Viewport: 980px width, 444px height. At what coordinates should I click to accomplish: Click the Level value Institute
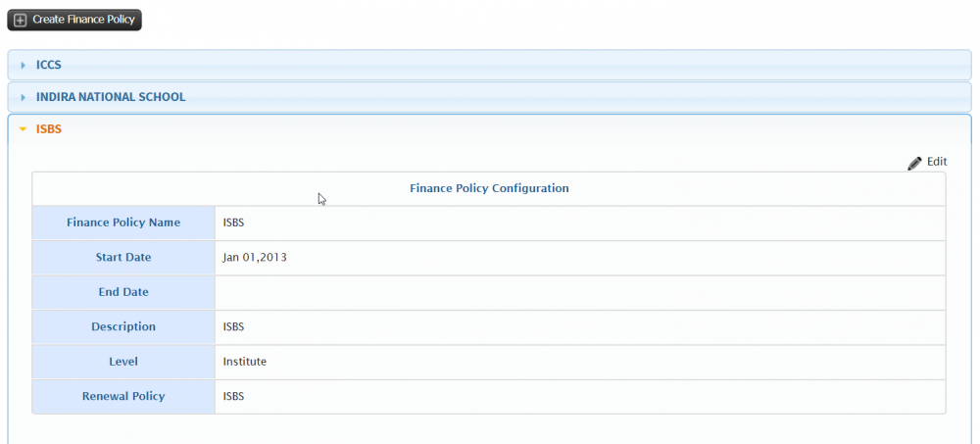click(x=244, y=362)
